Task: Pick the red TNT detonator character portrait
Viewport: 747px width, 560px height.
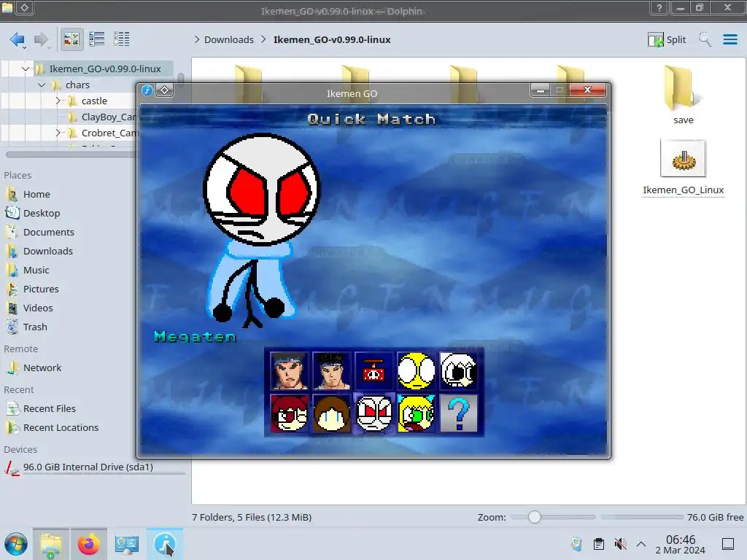Action: 374,371
